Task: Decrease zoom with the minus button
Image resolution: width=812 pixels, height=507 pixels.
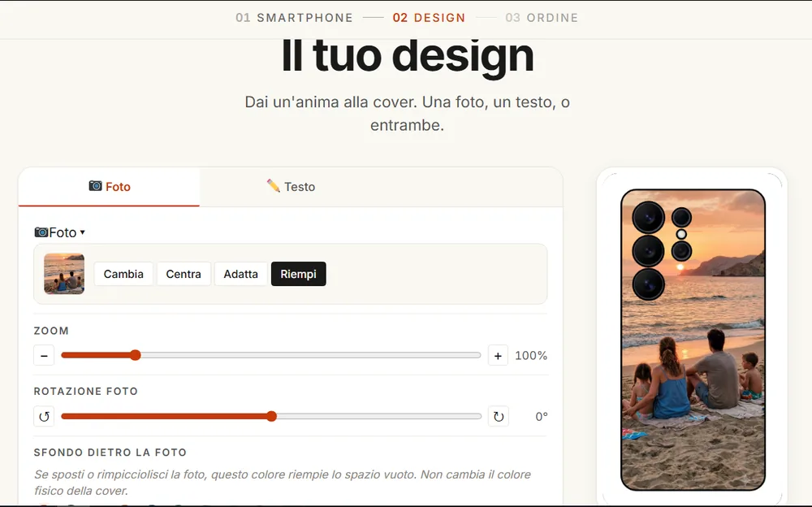Action: click(x=44, y=356)
